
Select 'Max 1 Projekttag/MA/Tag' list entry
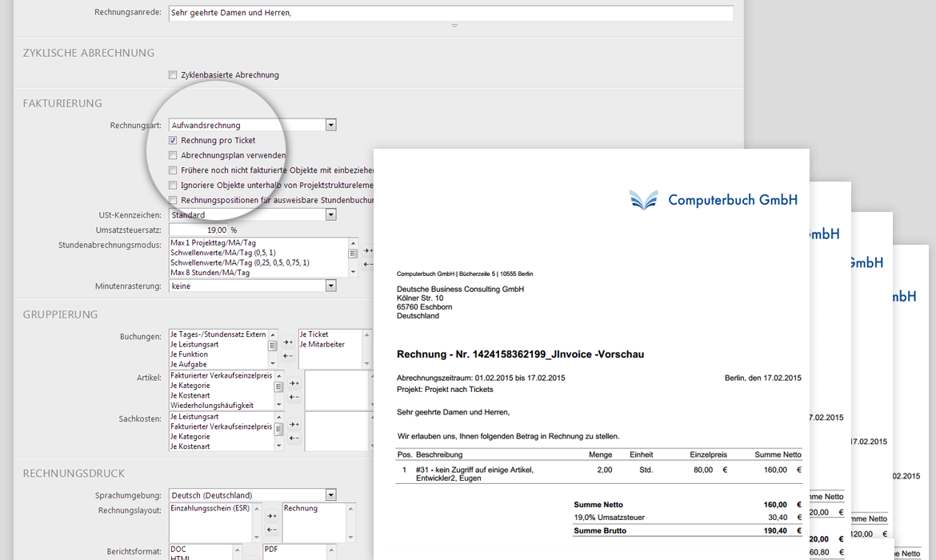click(x=213, y=243)
